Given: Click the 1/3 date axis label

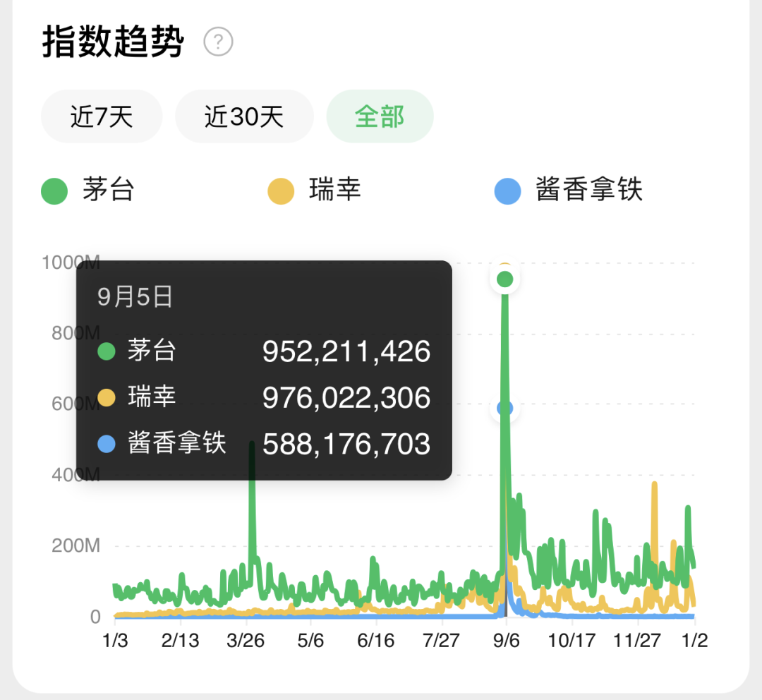Looking at the screenshot, I should [115, 641].
